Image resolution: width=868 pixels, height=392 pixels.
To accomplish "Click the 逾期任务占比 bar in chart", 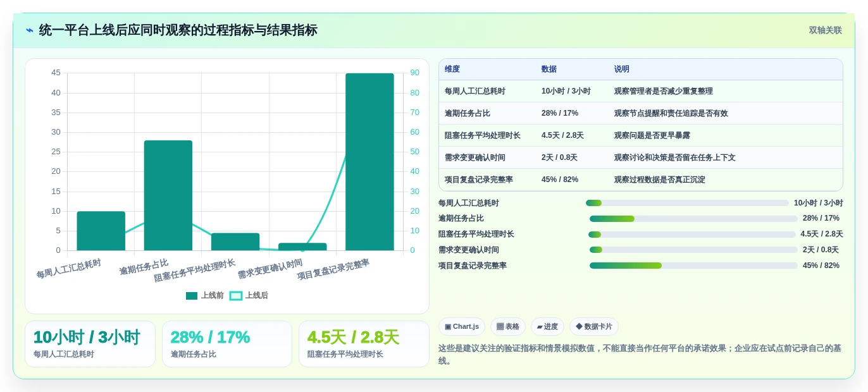I will (168, 195).
